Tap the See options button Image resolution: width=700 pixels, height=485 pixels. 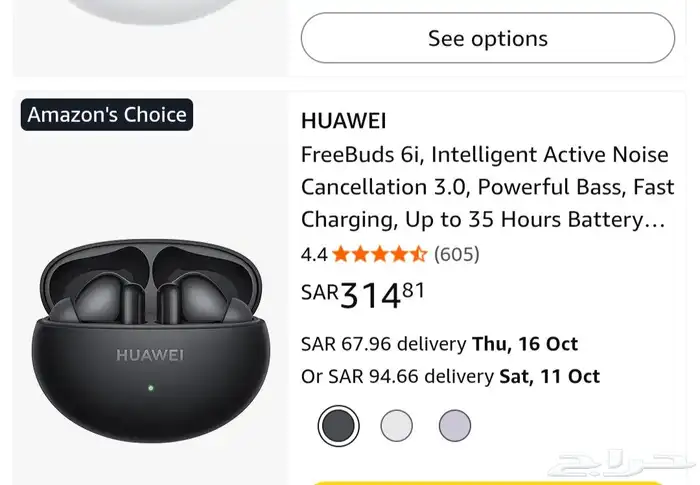pos(487,39)
